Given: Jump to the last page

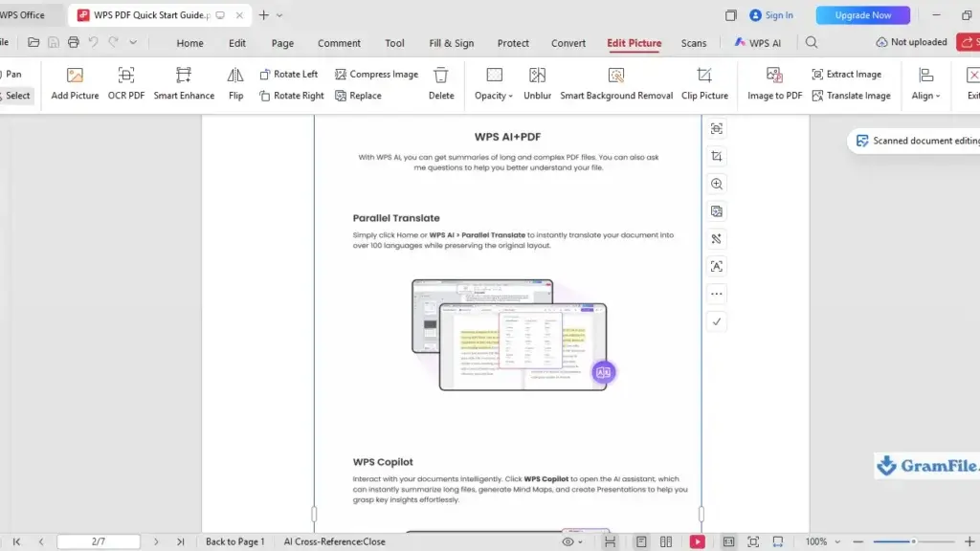Looking at the screenshot, I should (181, 541).
